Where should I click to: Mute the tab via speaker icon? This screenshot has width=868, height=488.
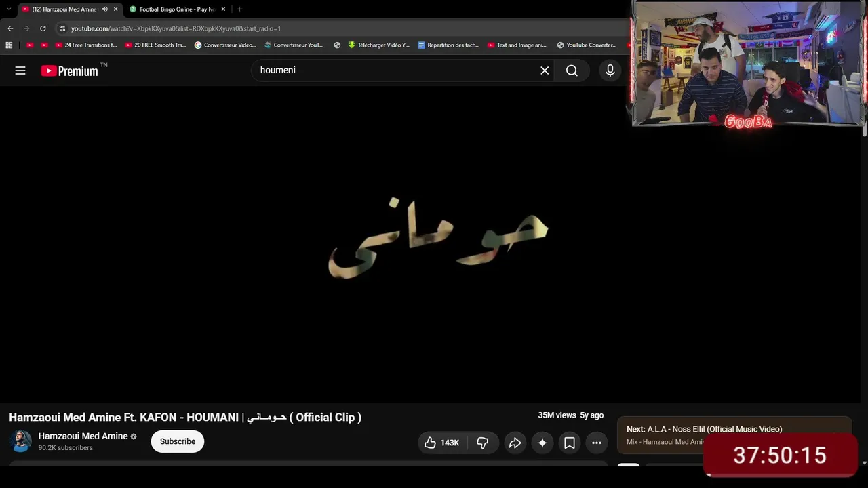coord(104,9)
